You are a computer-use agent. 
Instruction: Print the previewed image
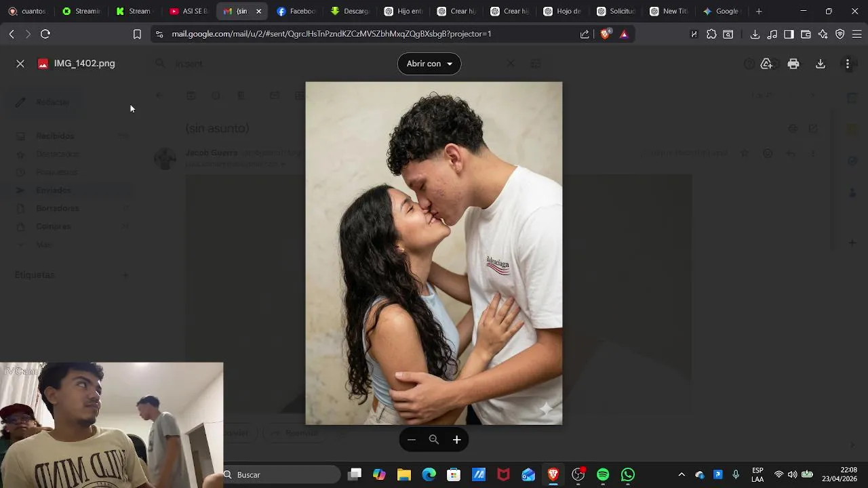tap(793, 64)
